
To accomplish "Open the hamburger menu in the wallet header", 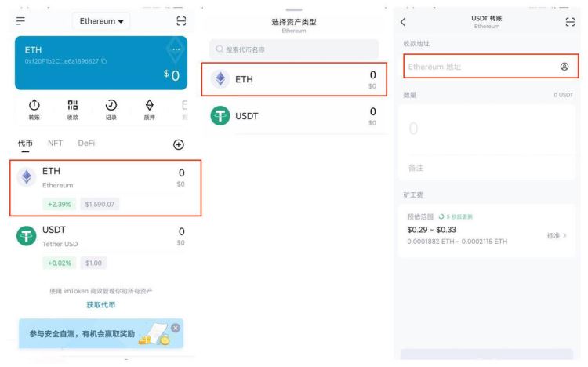I will tap(20, 21).
